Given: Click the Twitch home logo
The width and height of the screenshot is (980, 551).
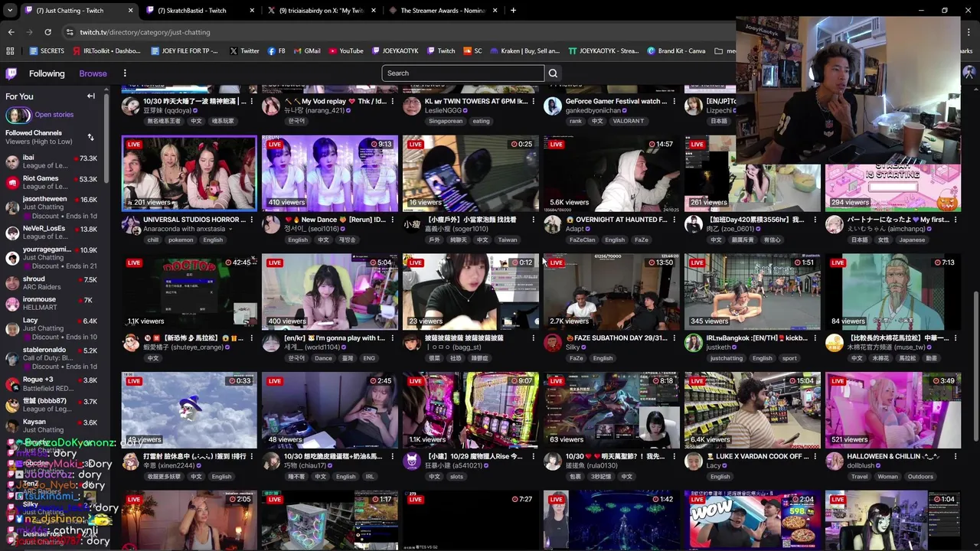Looking at the screenshot, I should pos(11,73).
